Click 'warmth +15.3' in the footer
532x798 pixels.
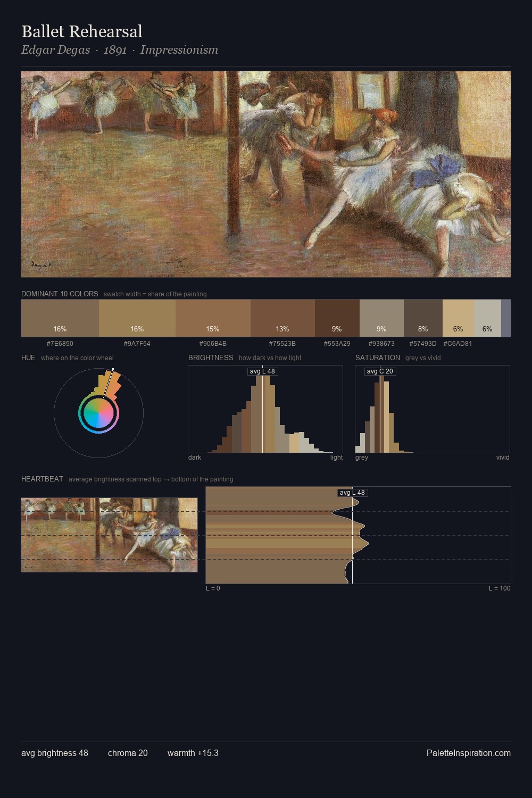(x=193, y=753)
